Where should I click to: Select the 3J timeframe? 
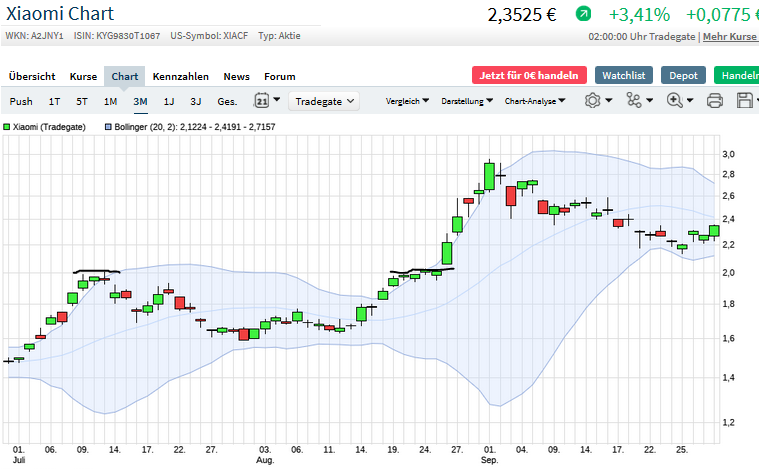[196, 102]
